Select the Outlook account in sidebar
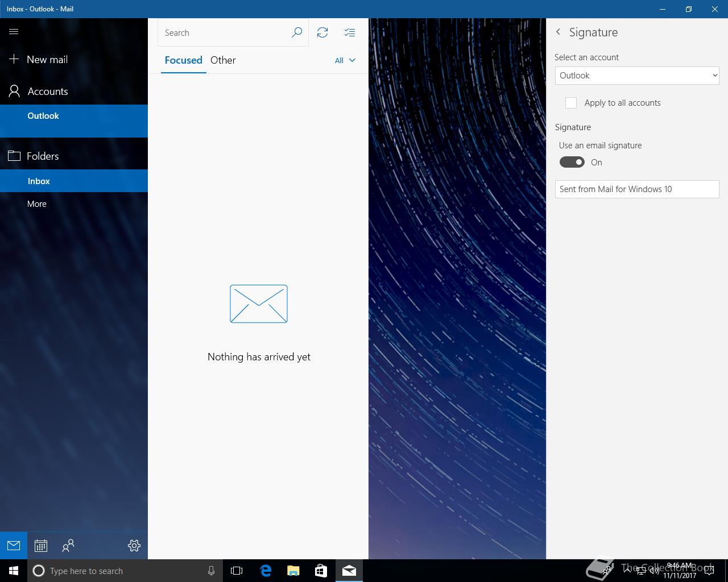Image resolution: width=728 pixels, height=582 pixels. [x=74, y=120]
